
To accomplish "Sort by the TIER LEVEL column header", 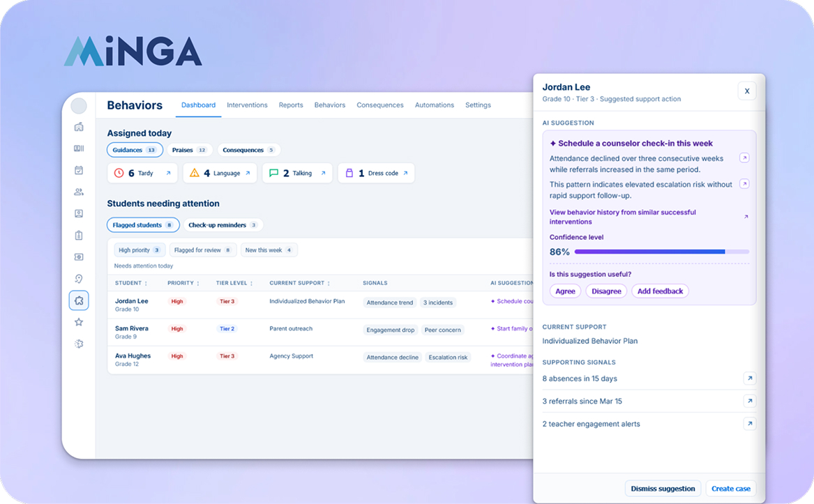I will 234,284.
